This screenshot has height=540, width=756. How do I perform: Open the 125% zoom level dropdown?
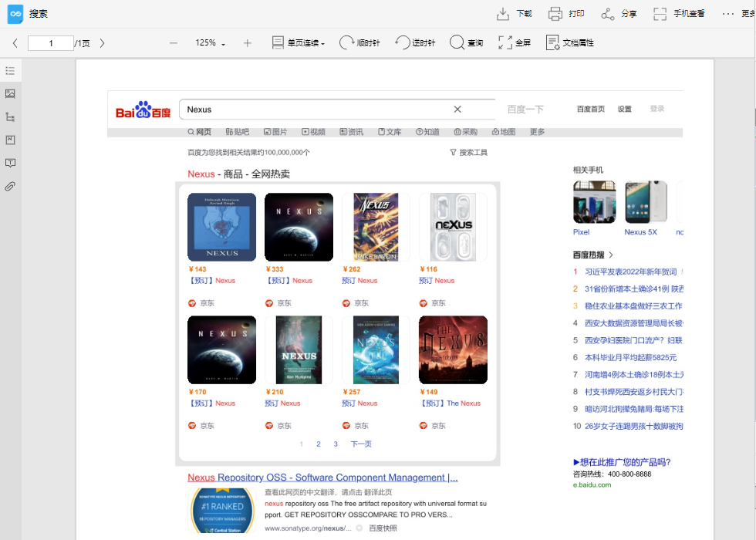click(210, 43)
